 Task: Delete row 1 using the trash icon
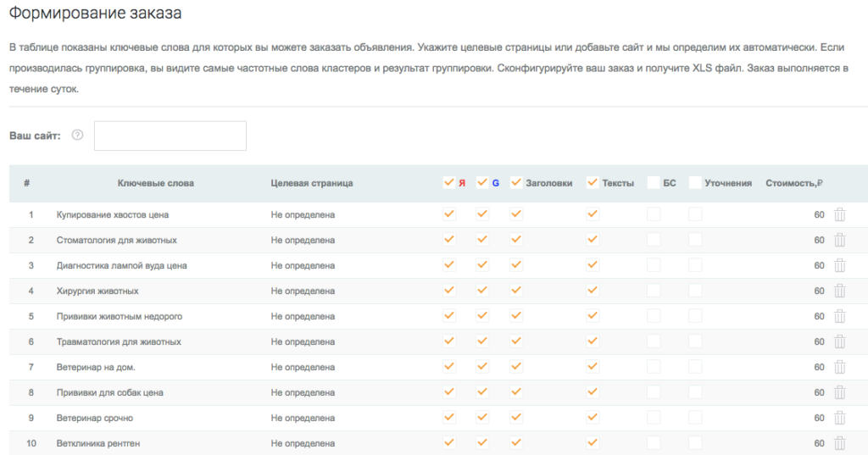pyautogui.click(x=839, y=214)
